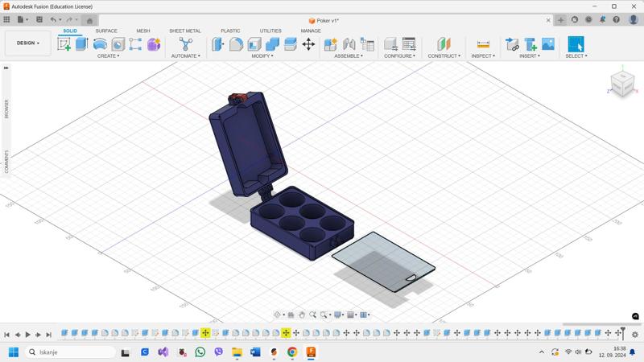Play the timeline

click(x=28, y=335)
